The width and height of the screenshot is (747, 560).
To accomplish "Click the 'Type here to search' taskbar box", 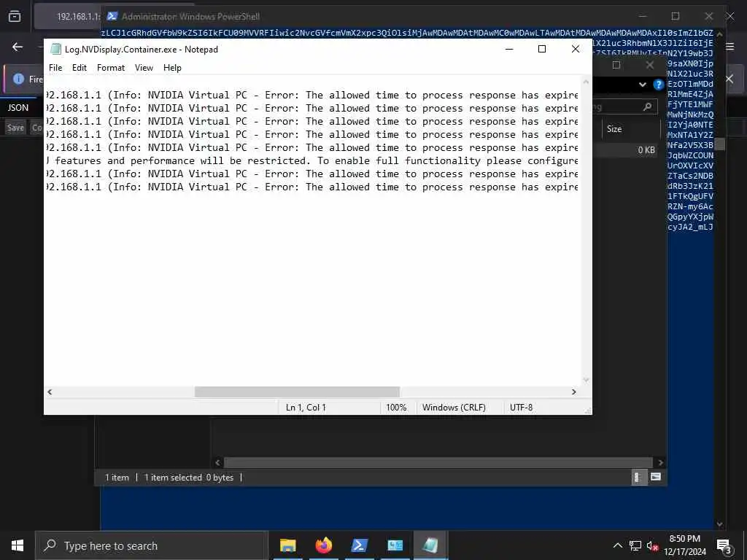I will 152,545.
